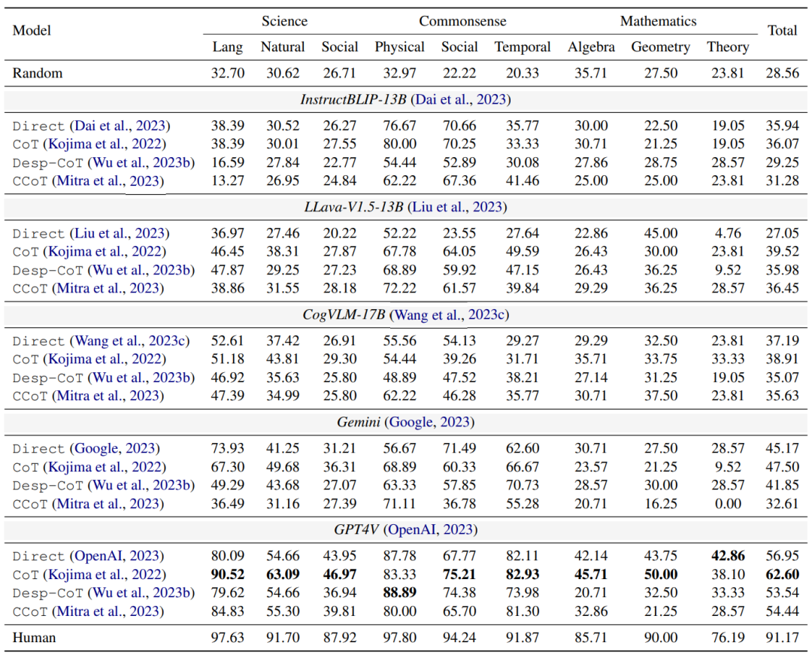The width and height of the screenshot is (812, 658).
Task: Click the Science group header
Action: coord(284,21)
